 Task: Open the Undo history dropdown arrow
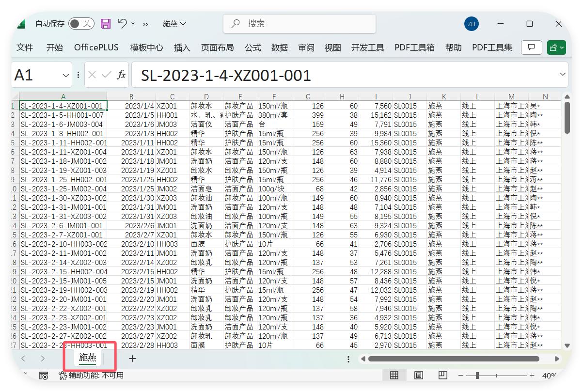coord(133,24)
